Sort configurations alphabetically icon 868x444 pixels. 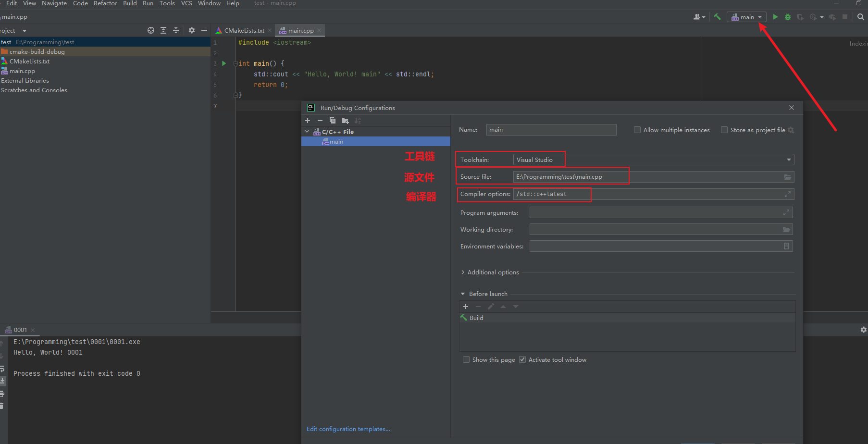coord(358,121)
